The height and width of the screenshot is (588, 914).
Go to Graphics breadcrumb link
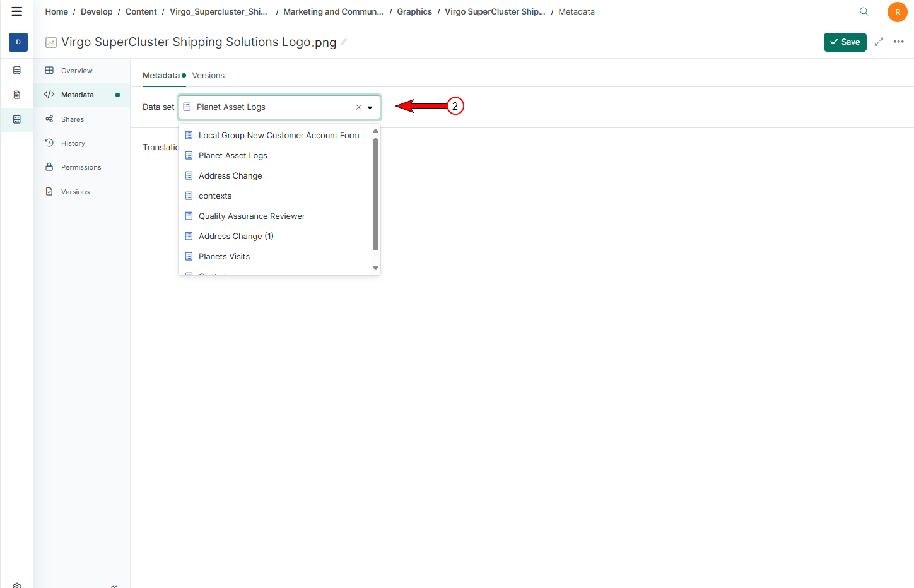(x=414, y=12)
